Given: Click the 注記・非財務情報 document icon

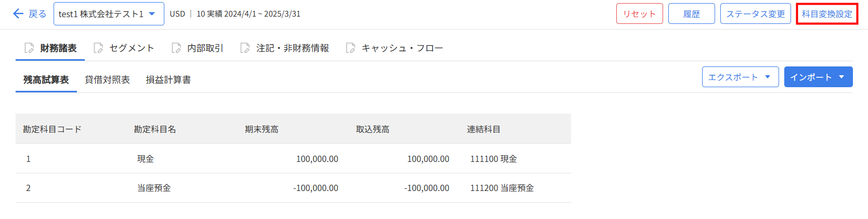Looking at the screenshot, I should pyautogui.click(x=245, y=48).
